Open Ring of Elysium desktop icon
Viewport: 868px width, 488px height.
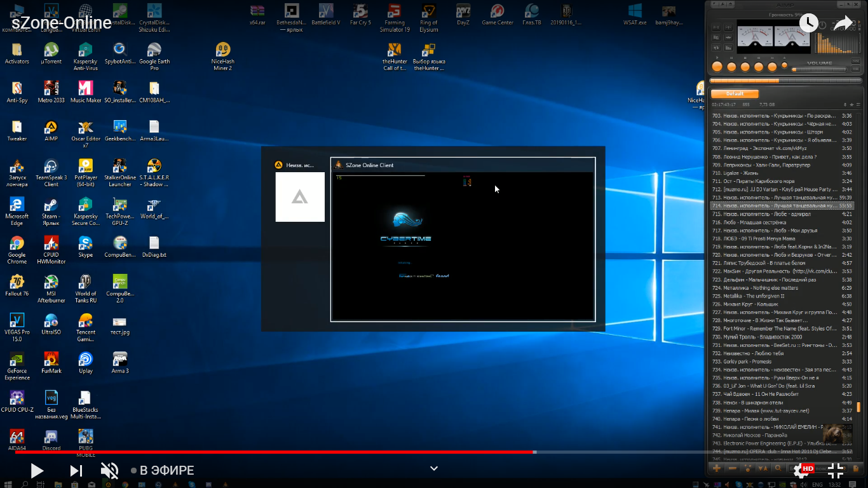coord(429,18)
